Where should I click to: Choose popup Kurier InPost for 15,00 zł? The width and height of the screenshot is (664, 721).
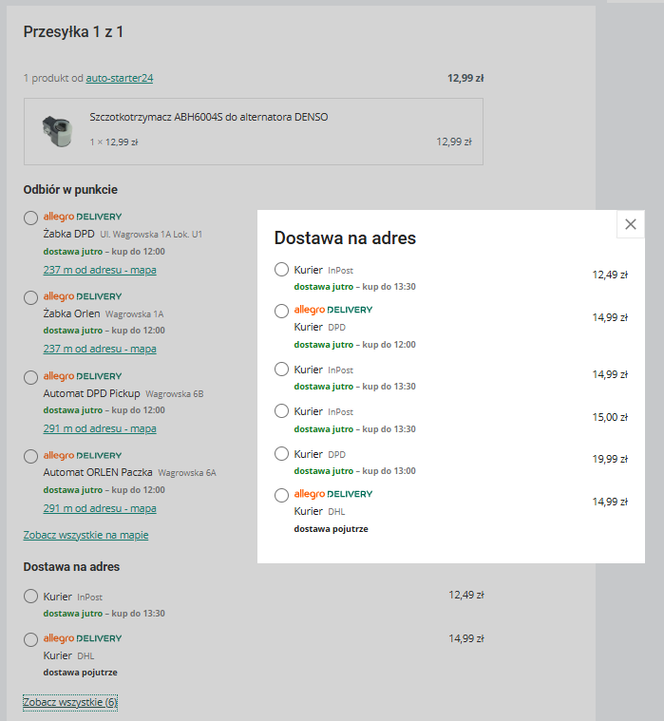pyautogui.click(x=282, y=411)
